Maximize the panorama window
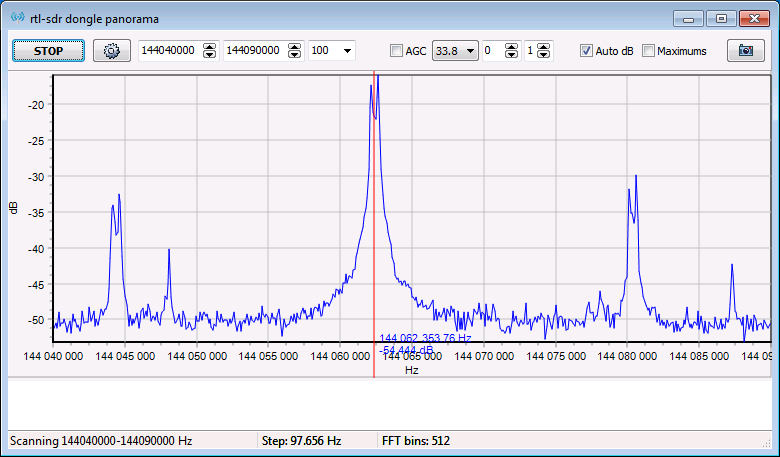Image resolution: width=780 pixels, height=457 pixels. pyautogui.click(x=720, y=18)
